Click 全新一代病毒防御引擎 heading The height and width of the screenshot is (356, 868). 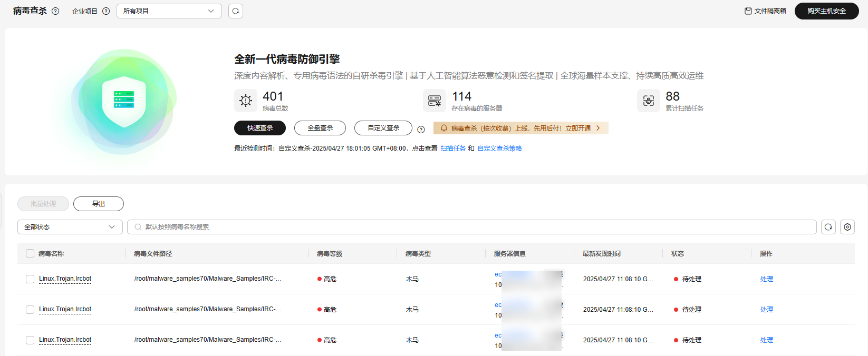pyautogui.click(x=287, y=60)
